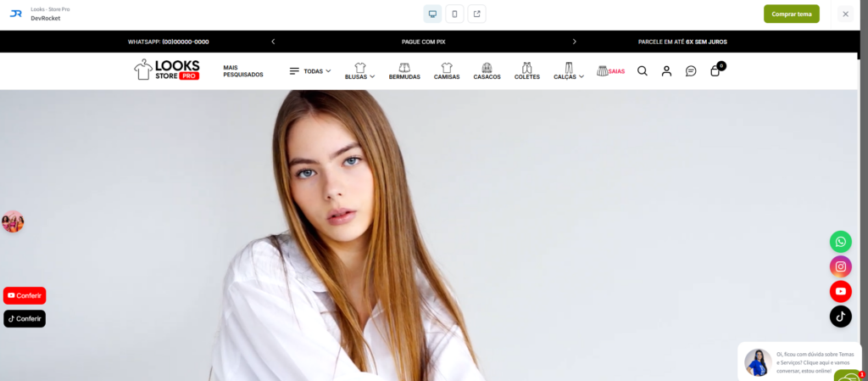The height and width of the screenshot is (381, 868).
Task: Open the support chat message popup
Action: [x=799, y=361]
